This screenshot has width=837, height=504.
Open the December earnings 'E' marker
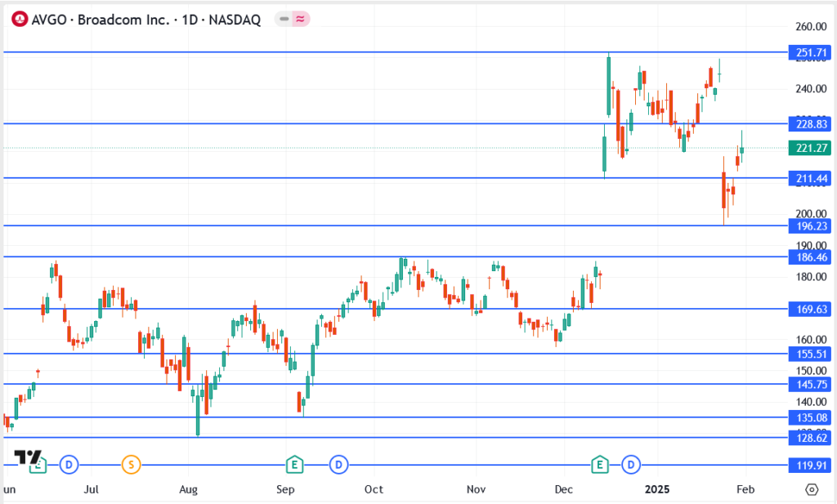click(601, 465)
